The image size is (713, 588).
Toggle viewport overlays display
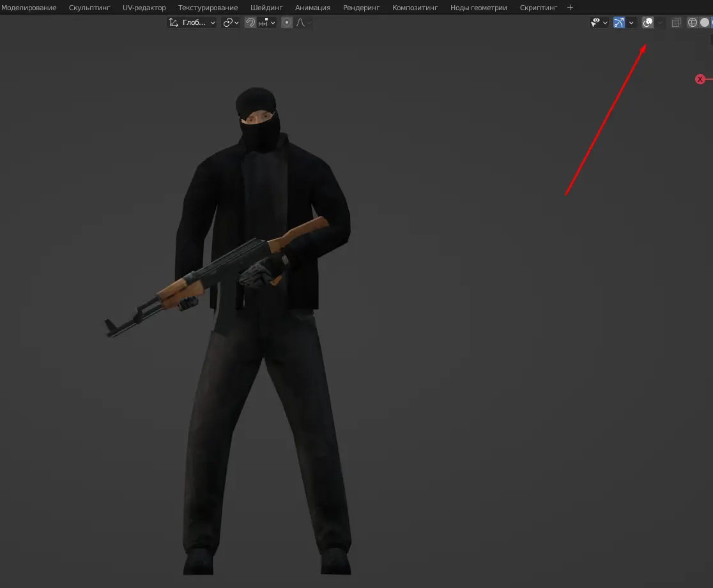648,22
